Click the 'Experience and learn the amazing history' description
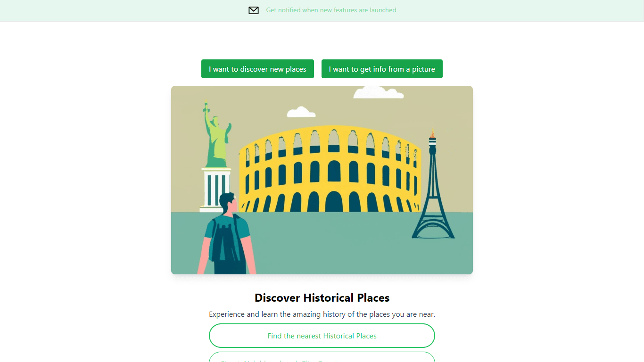The image size is (644, 362). point(322,314)
